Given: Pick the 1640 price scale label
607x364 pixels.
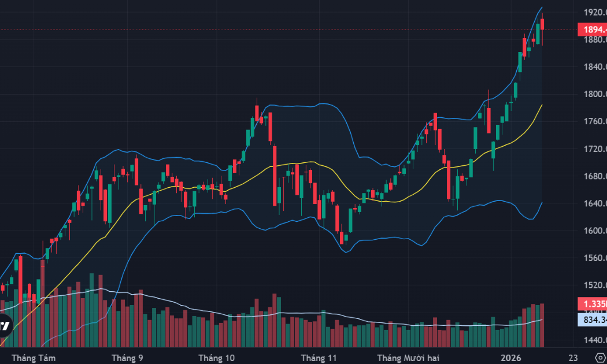Looking at the screenshot, I should point(594,204).
